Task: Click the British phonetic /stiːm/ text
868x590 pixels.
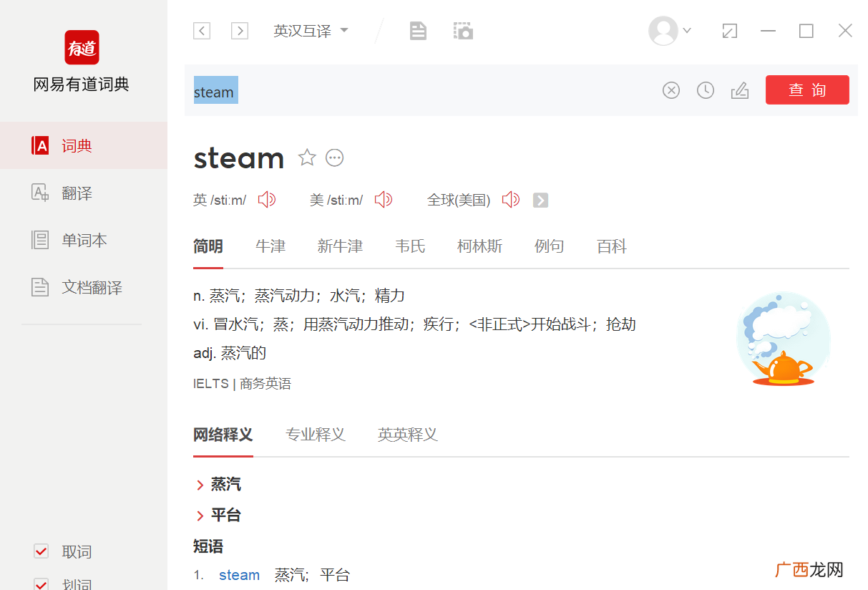Action: [x=228, y=200]
